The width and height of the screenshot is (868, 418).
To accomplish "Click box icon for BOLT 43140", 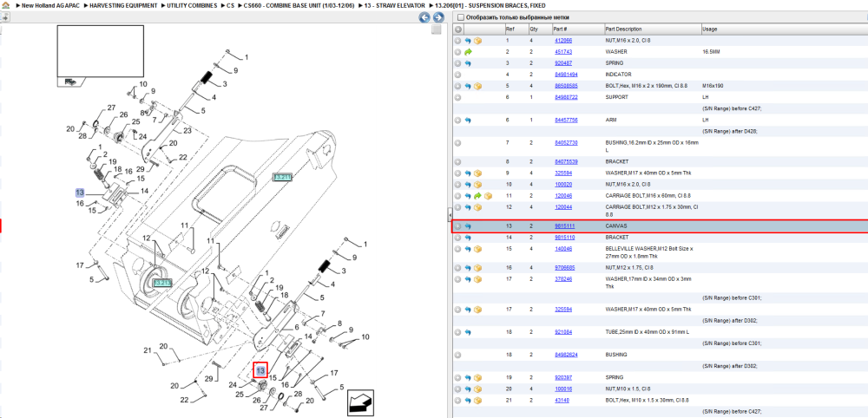I will tap(477, 400).
